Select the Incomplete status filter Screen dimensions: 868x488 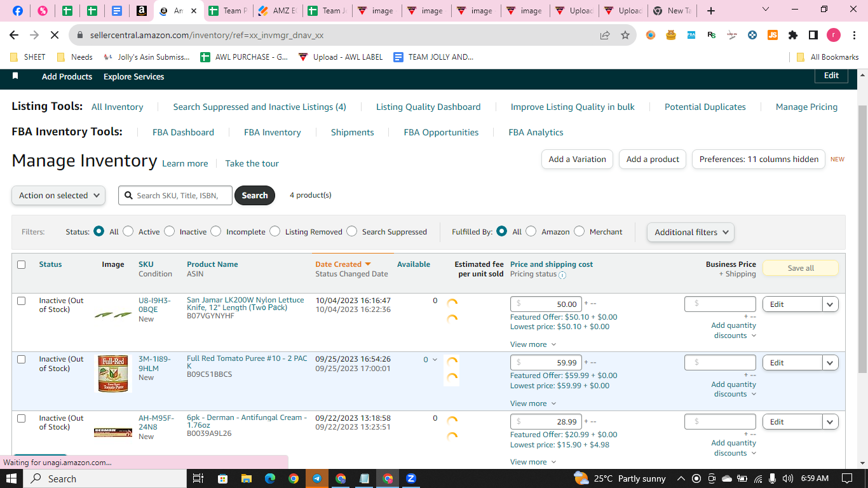pos(216,231)
